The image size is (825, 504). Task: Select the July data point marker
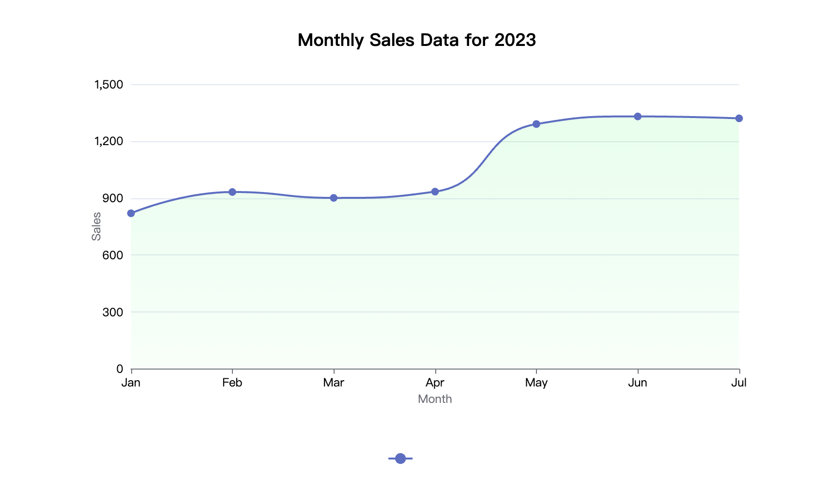tap(739, 119)
